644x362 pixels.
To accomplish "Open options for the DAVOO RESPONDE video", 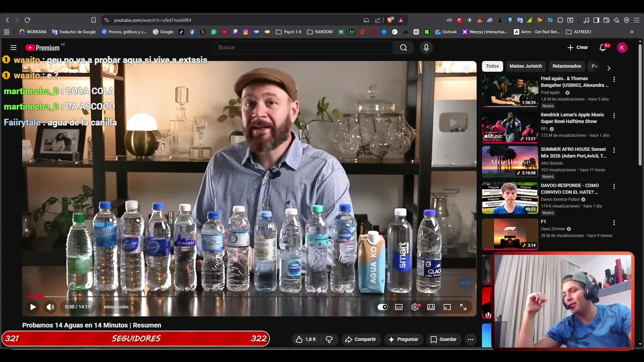I will point(614,187).
